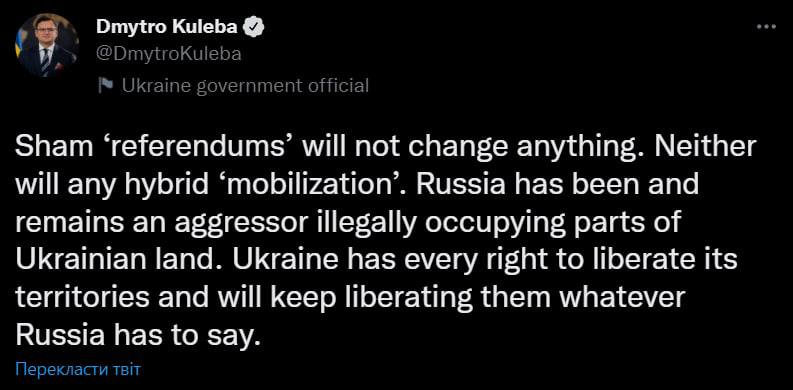Screen dimensions: 793x390
Task: Open the three-dot more options menu
Action: point(766,28)
